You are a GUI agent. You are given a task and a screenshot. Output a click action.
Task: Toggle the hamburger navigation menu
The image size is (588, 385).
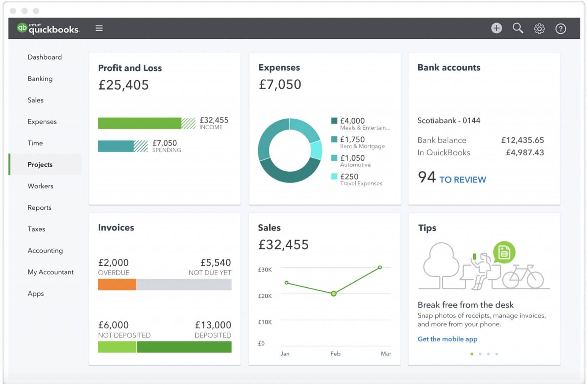99,28
